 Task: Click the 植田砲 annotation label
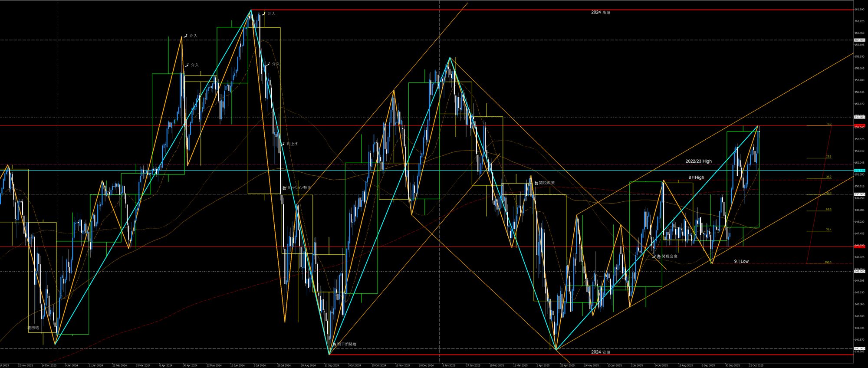tap(33, 328)
